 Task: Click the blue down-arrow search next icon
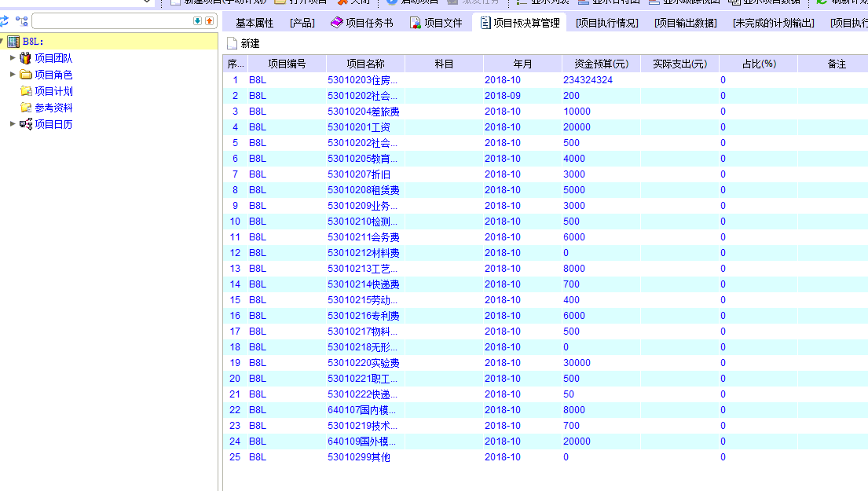[197, 20]
